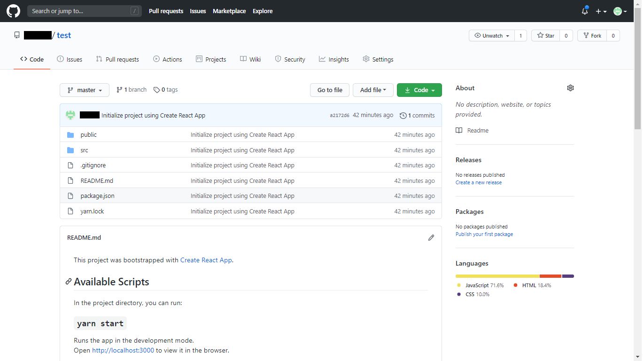Click Publish your first package link
The width and height of the screenshot is (644, 361).
pyautogui.click(x=484, y=235)
